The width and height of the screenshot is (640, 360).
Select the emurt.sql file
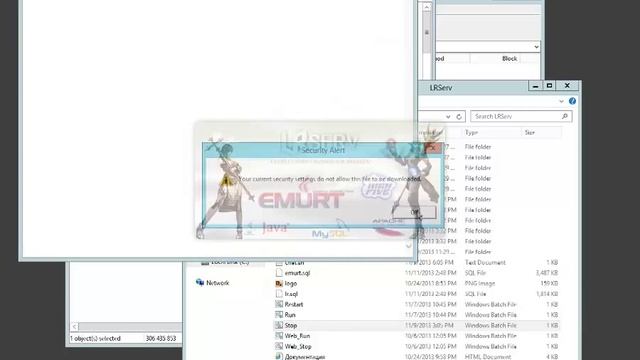point(297,273)
